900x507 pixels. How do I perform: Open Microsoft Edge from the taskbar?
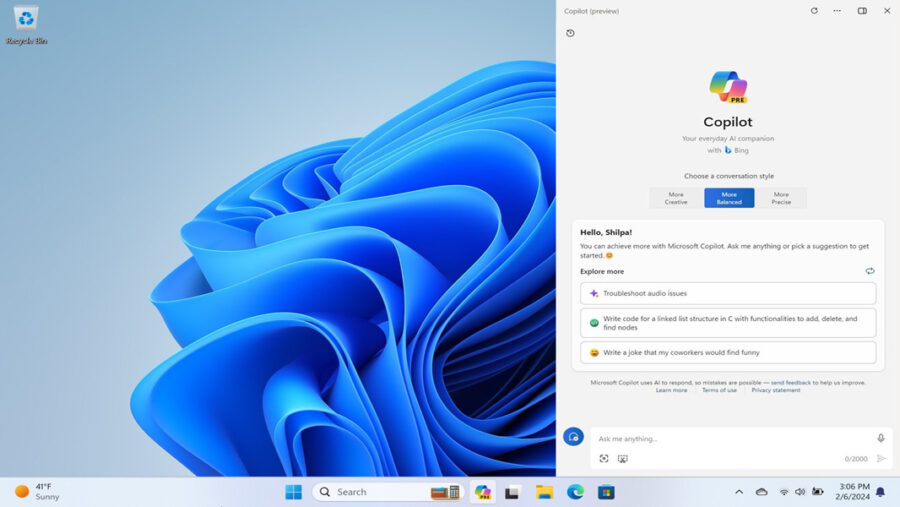(575, 492)
